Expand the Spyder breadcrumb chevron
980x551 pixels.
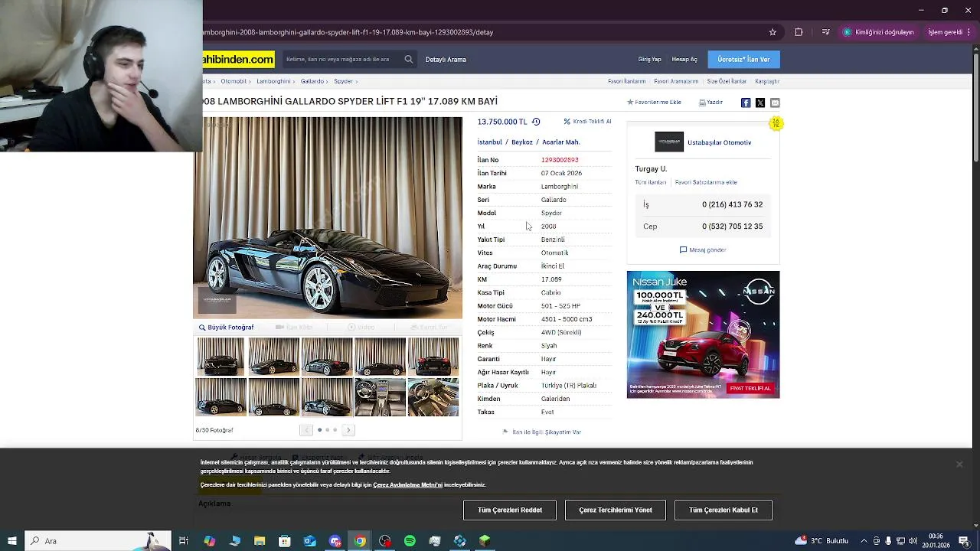point(357,81)
